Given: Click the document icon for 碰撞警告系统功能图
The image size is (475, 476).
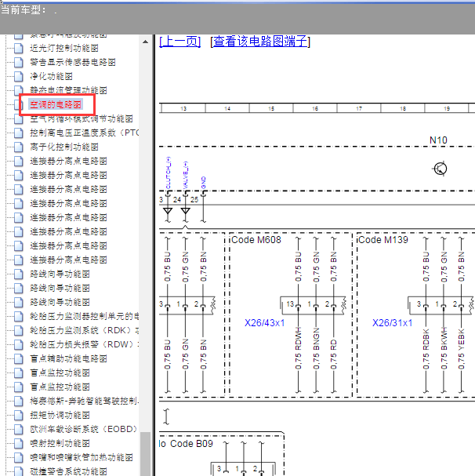Looking at the screenshot, I should [x=19, y=471].
